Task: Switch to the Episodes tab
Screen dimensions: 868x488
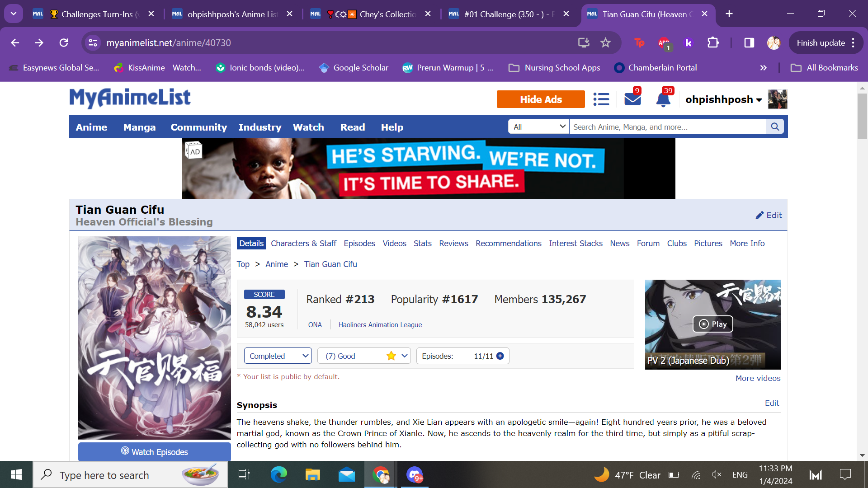Action: pos(359,244)
